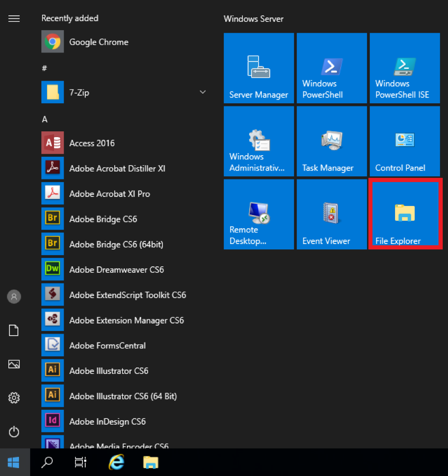
Task: Launch the Windows PowerShell tile
Action: click(332, 68)
